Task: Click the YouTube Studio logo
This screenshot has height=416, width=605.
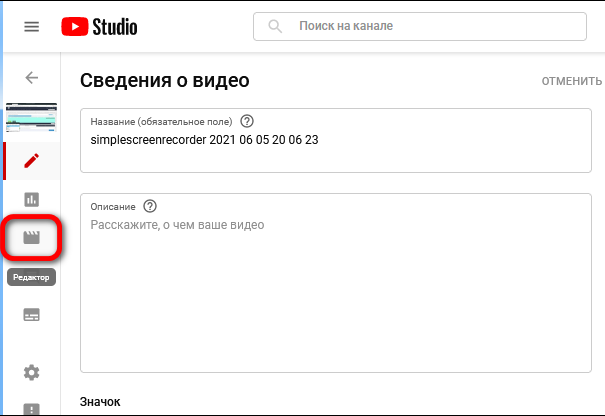Action: tap(100, 27)
